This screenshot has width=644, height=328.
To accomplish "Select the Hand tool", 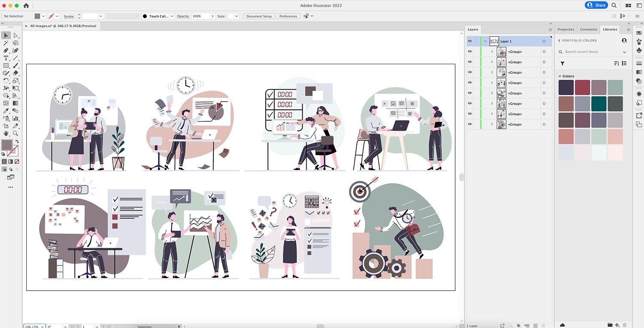I will [x=6, y=133].
